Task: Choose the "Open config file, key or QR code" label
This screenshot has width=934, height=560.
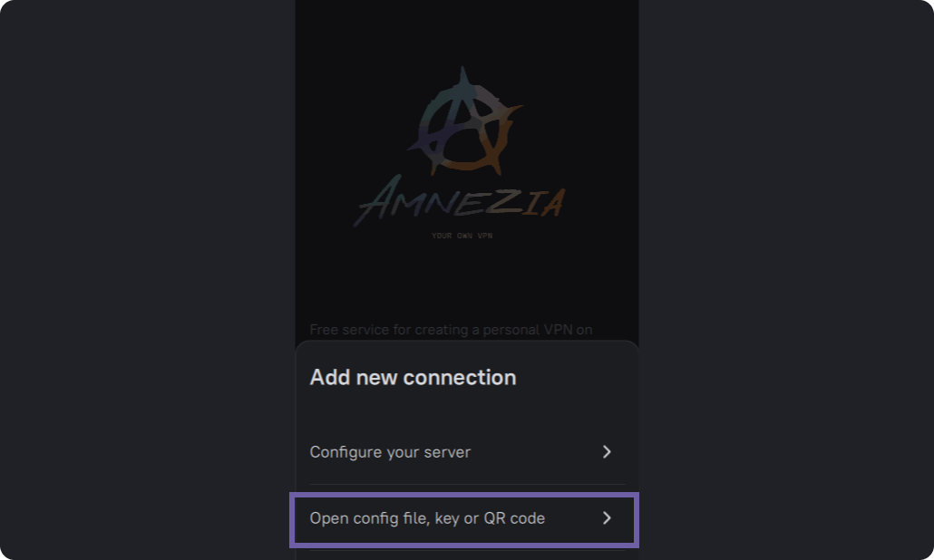Action: [427, 518]
